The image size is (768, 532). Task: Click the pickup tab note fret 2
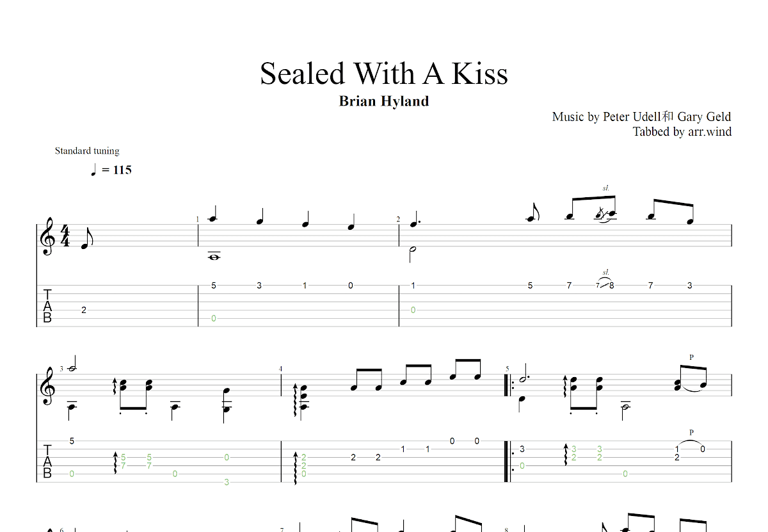coord(84,310)
